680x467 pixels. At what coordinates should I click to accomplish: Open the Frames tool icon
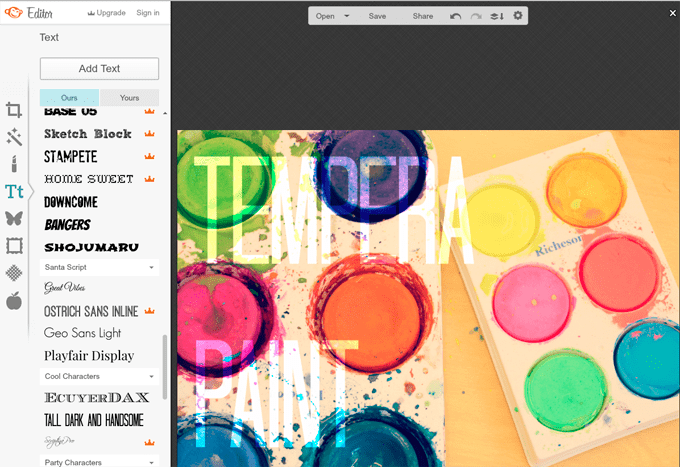[14, 245]
